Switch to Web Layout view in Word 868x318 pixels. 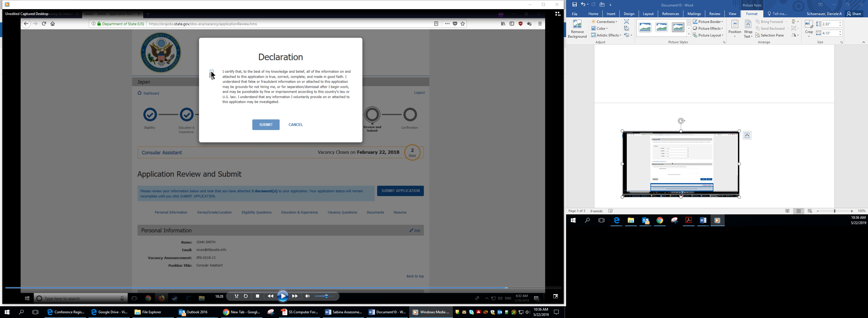pyautogui.click(x=810, y=211)
